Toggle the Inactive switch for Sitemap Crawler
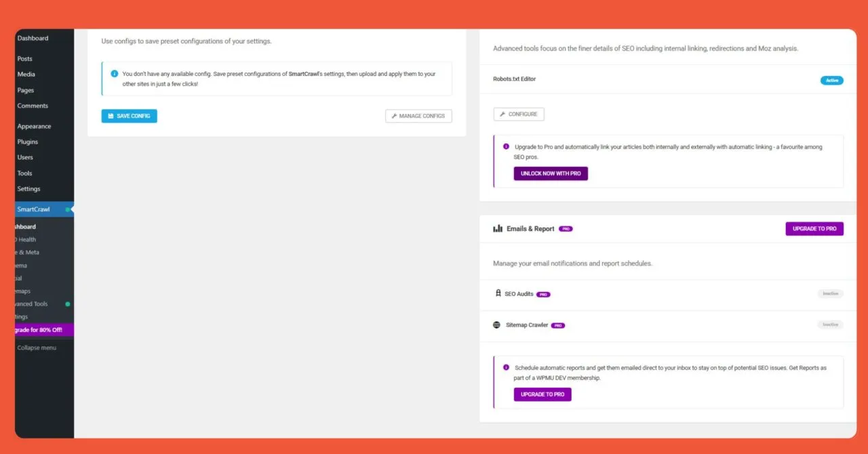868x454 pixels. coord(830,325)
